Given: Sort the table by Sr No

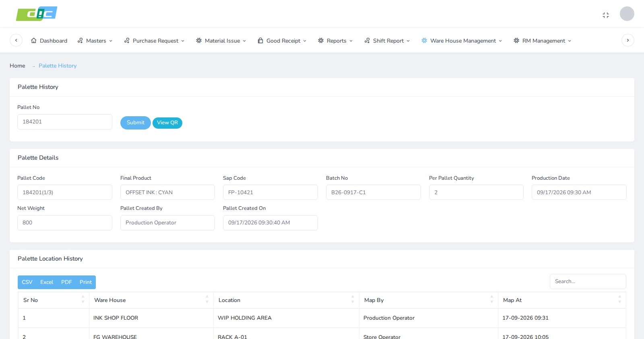Looking at the screenshot, I should point(54,300).
